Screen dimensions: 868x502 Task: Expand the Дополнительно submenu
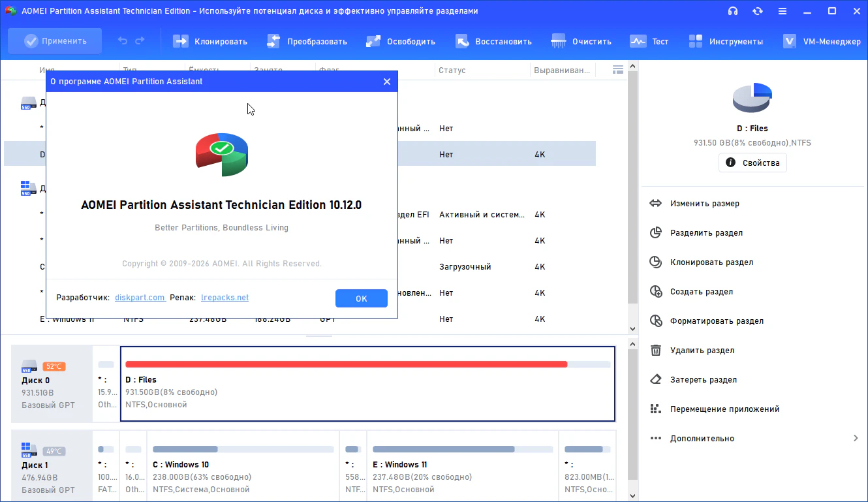pyautogui.click(x=754, y=439)
